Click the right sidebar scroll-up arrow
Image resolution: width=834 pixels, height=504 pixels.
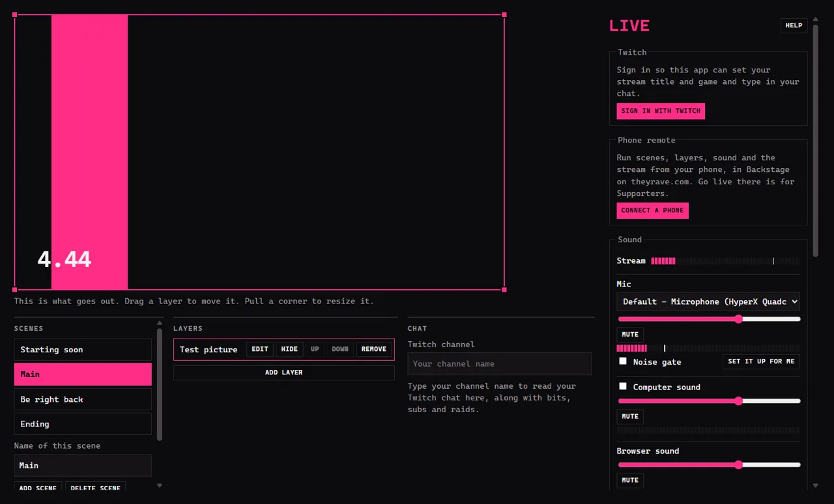click(816, 19)
